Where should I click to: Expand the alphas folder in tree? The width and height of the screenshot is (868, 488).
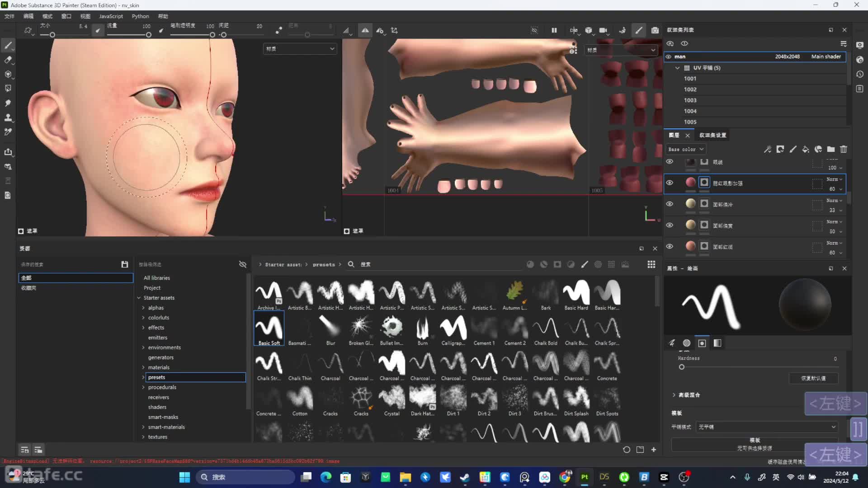pyautogui.click(x=143, y=308)
